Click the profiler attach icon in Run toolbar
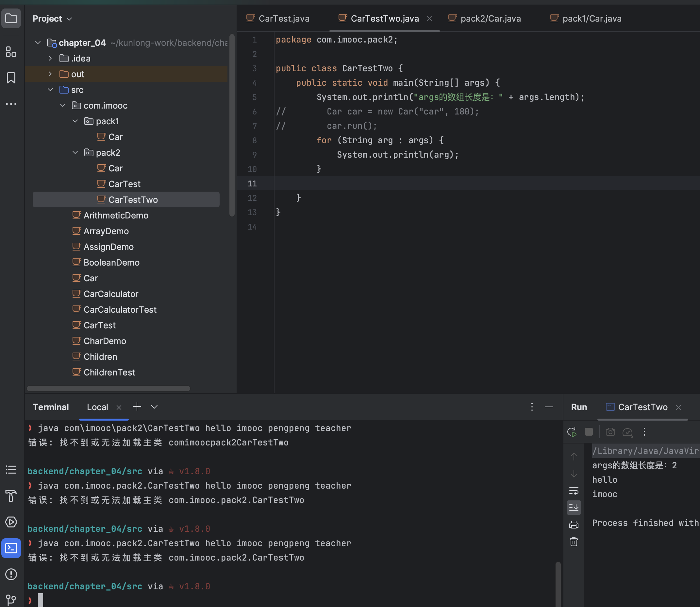This screenshot has height=607, width=700. (x=627, y=432)
